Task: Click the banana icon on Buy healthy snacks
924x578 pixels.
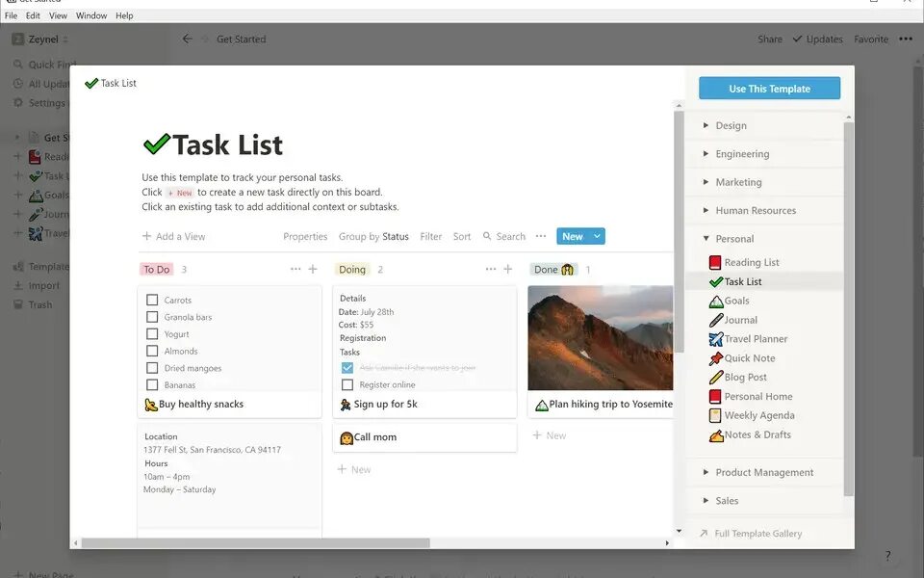Action: pos(151,405)
